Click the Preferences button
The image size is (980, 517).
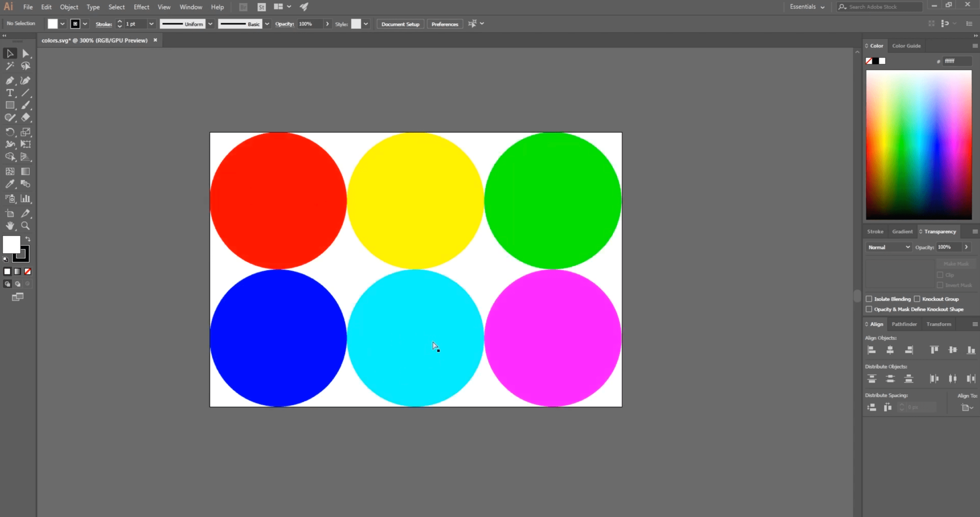point(444,24)
